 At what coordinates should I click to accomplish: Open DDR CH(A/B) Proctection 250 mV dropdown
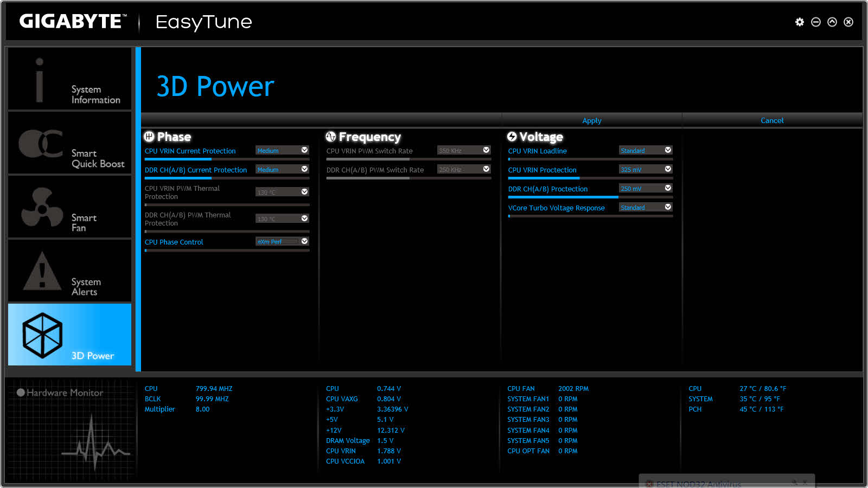coord(646,188)
